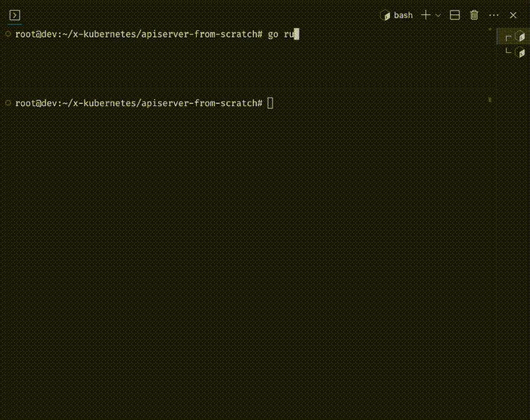Open the launch profile dropdown chevron
This screenshot has height=420, width=530.
pos(438,16)
